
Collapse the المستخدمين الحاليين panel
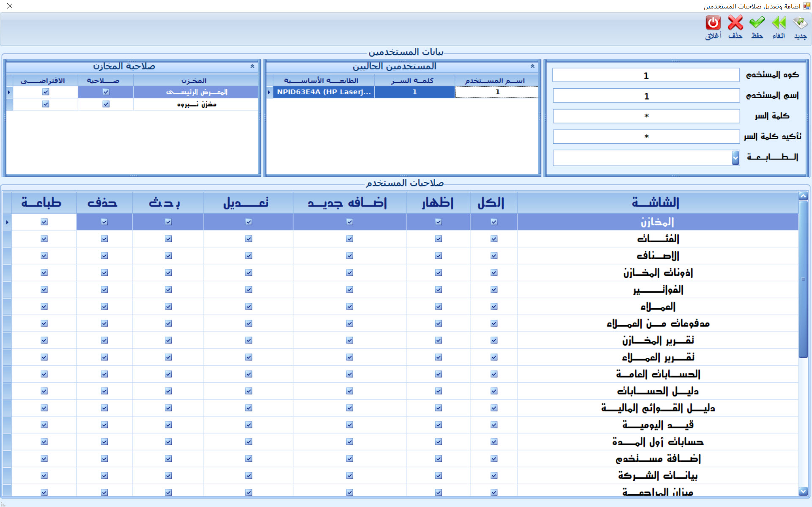click(532, 66)
